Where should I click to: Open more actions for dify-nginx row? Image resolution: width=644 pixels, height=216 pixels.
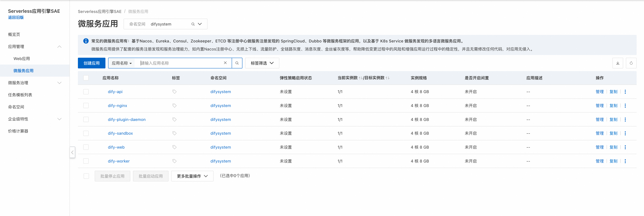point(625,106)
